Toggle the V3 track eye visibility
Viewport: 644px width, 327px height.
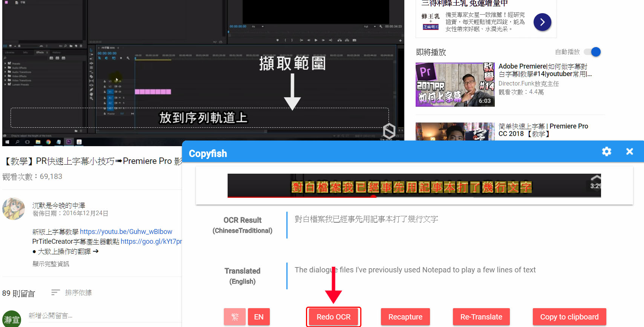coord(120,81)
